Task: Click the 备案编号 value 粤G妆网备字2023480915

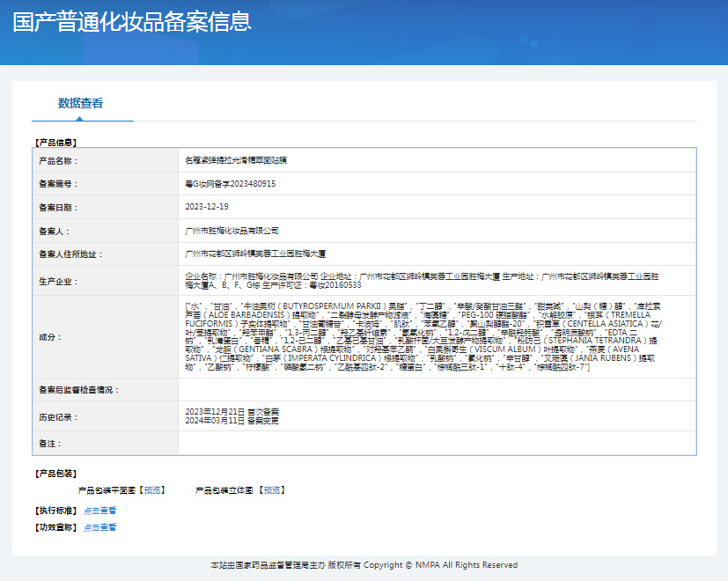Action: click(230, 184)
